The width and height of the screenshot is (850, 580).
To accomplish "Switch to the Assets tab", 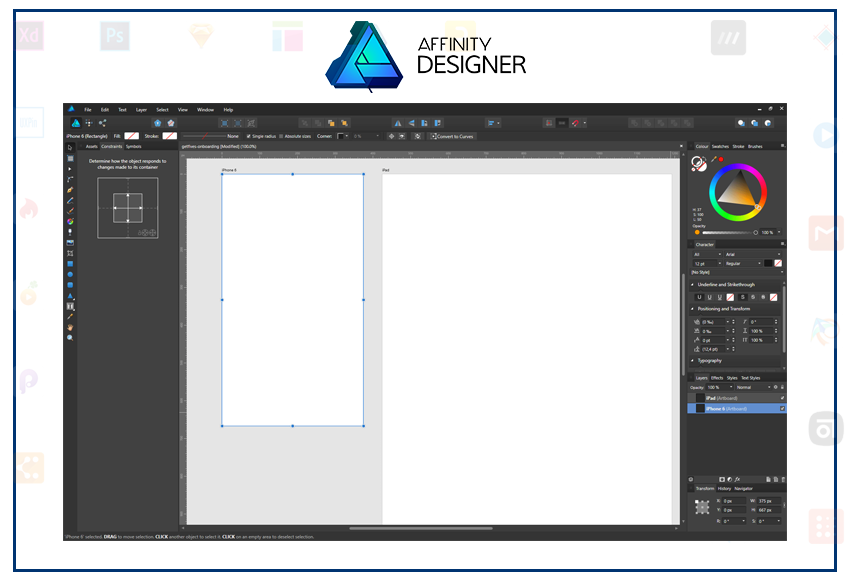I will 92,146.
